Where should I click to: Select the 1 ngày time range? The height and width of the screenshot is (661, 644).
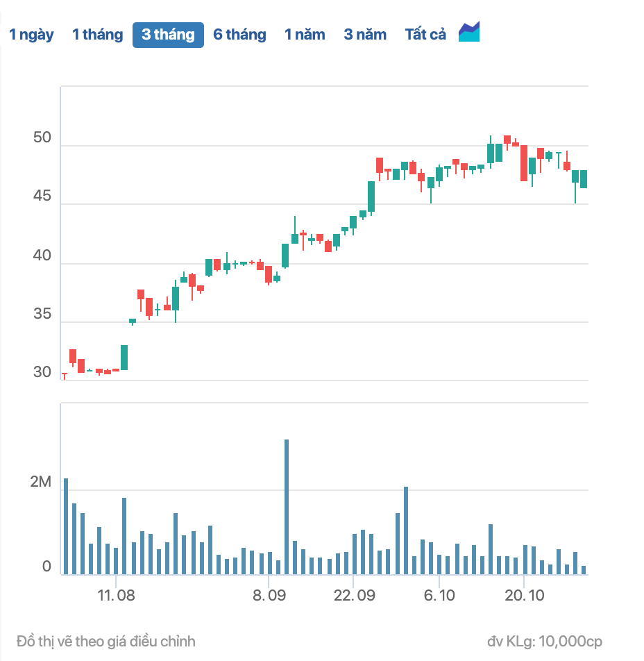point(31,35)
